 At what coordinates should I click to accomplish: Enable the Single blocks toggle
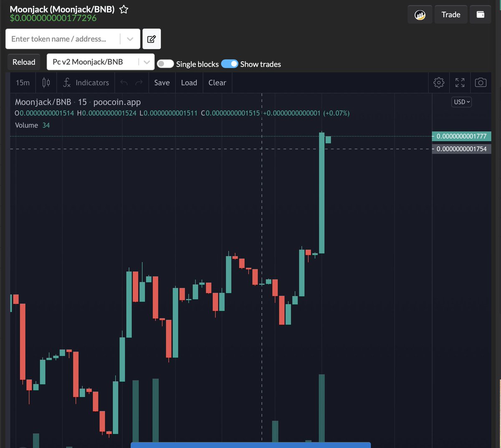click(165, 63)
